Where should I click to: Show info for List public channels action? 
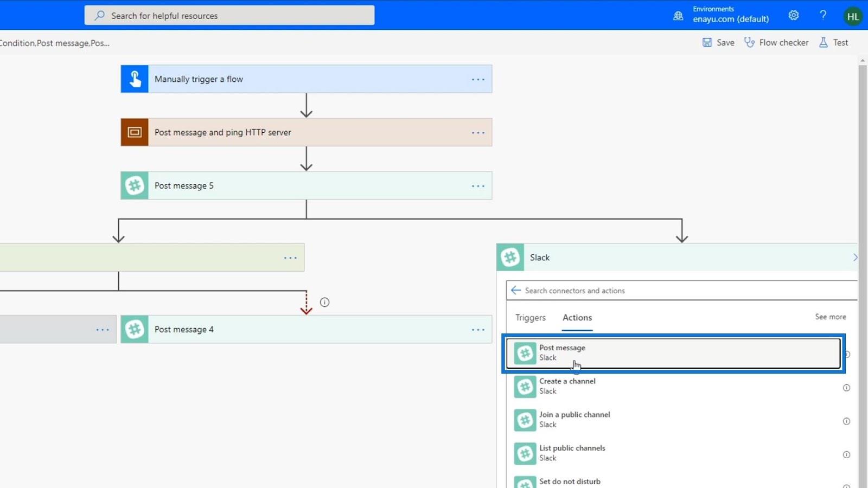click(x=846, y=455)
